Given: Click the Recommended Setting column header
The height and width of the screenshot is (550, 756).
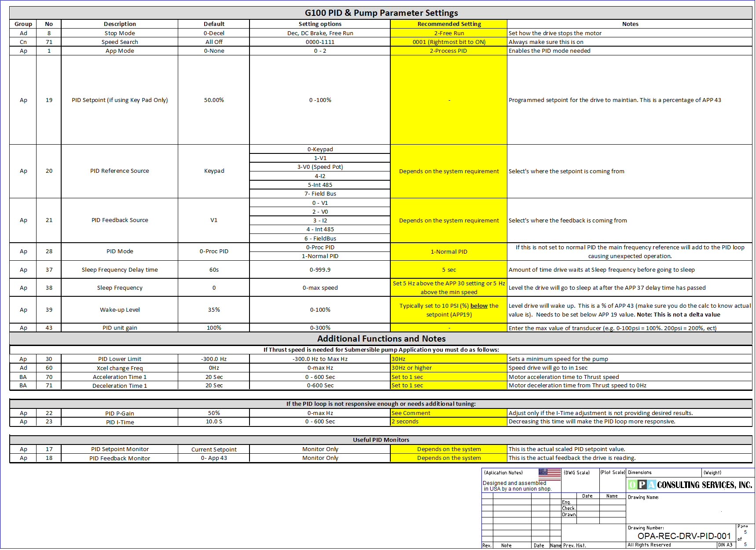Looking at the screenshot, I should [x=449, y=24].
